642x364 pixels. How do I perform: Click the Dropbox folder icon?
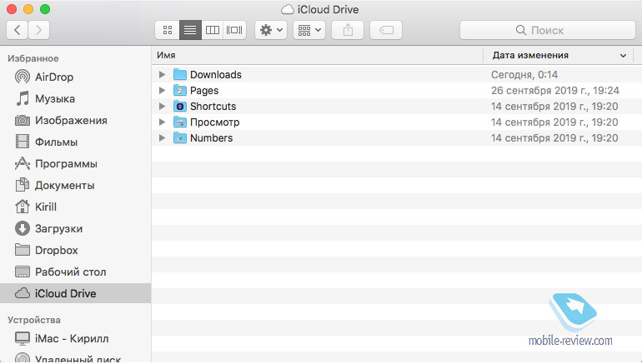23,250
